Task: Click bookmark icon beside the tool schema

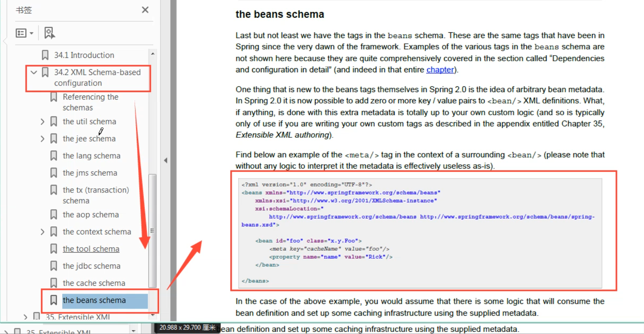Action: tap(54, 249)
